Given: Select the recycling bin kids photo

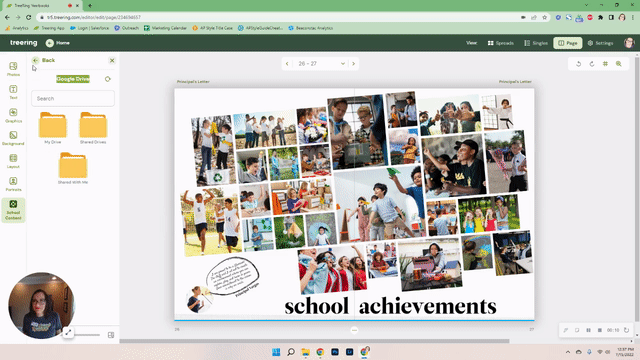Looking at the screenshot, I should 213,150.
